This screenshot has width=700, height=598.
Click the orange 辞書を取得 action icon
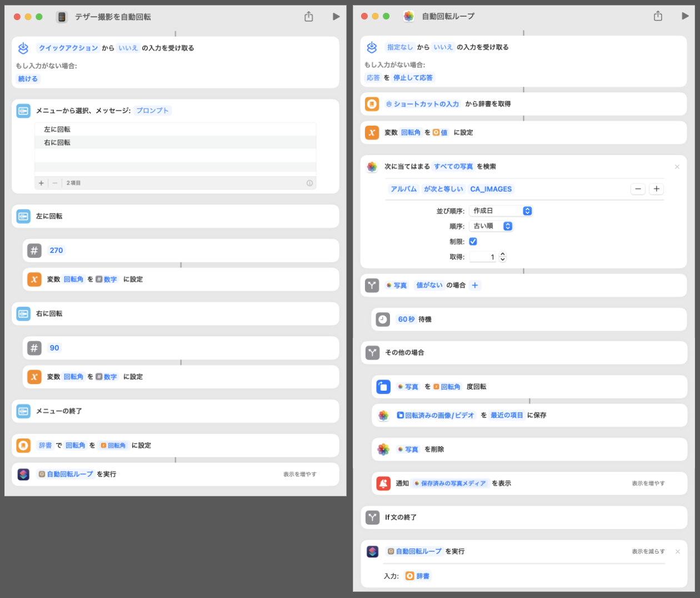click(x=372, y=104)
